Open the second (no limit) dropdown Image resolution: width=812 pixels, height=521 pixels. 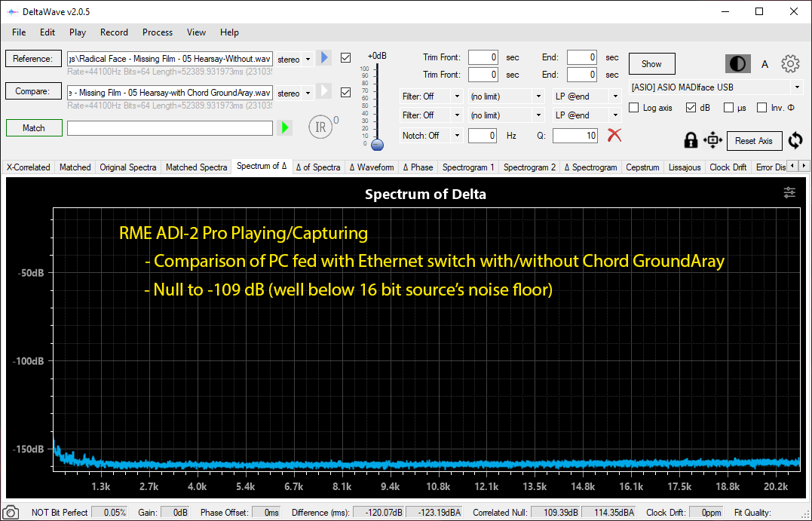506,115
